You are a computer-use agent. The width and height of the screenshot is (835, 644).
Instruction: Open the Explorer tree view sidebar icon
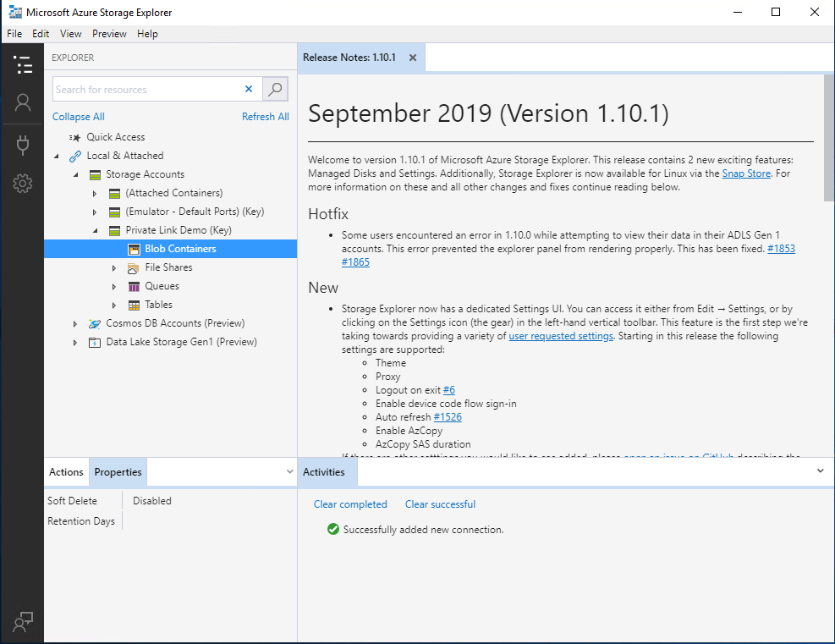(x=22, y=64)
